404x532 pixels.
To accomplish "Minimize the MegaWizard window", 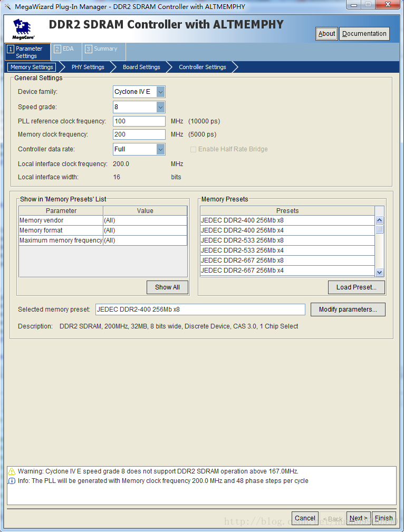I will [354, 5].
